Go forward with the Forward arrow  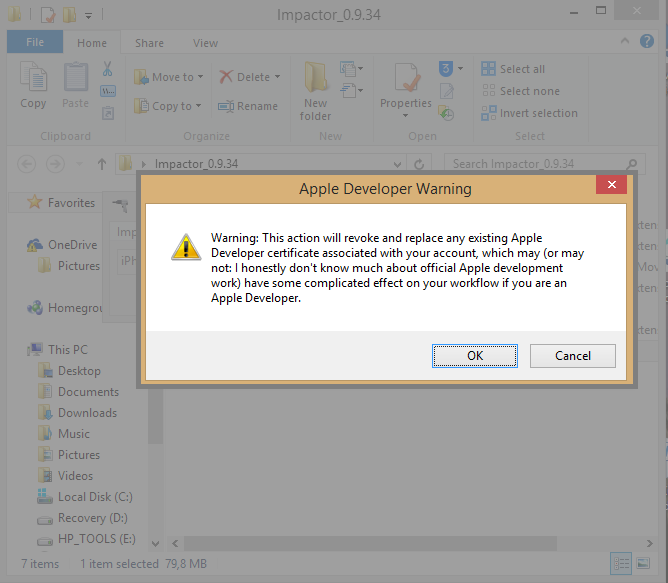coord(55,164)
